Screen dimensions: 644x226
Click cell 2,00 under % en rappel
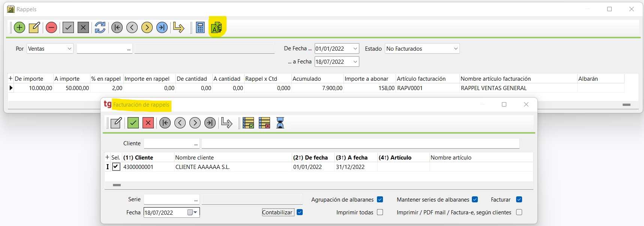[107, 88]
